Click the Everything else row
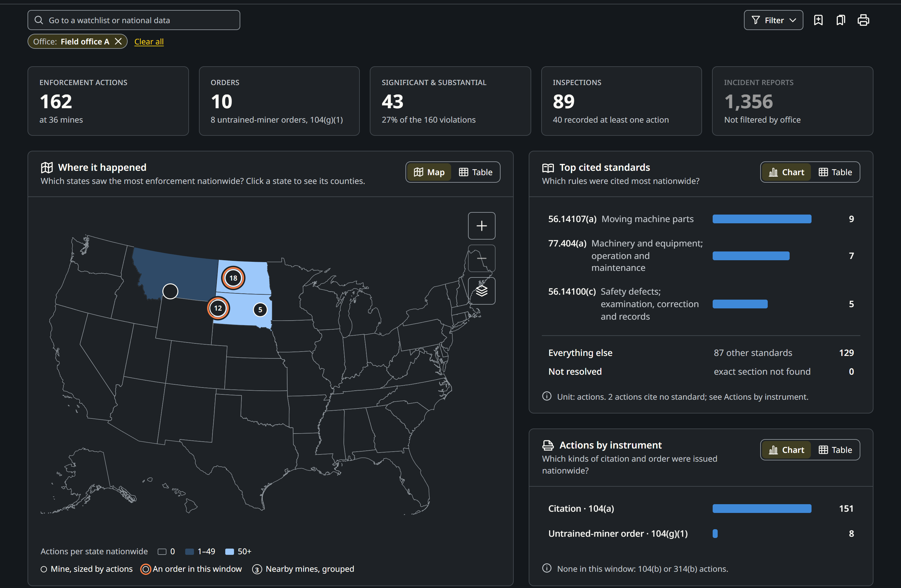Viewport: 901px width, 588px height. pos(701,353)
